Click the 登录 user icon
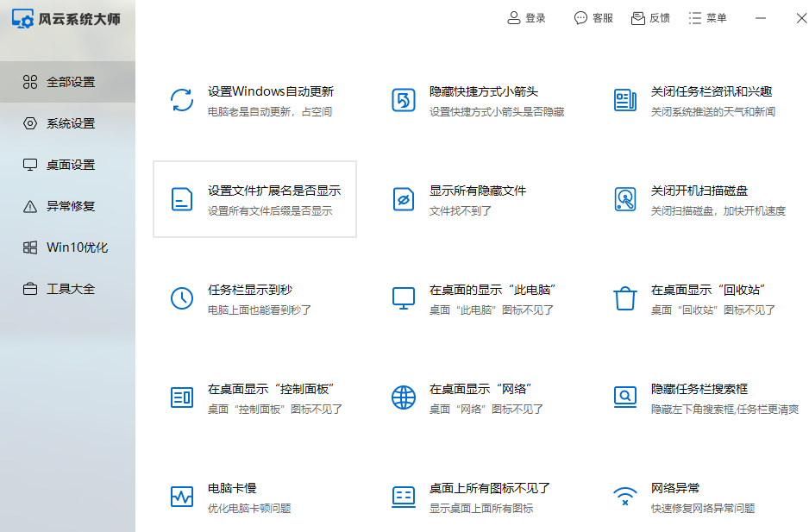809x532 pixels. 513,18
